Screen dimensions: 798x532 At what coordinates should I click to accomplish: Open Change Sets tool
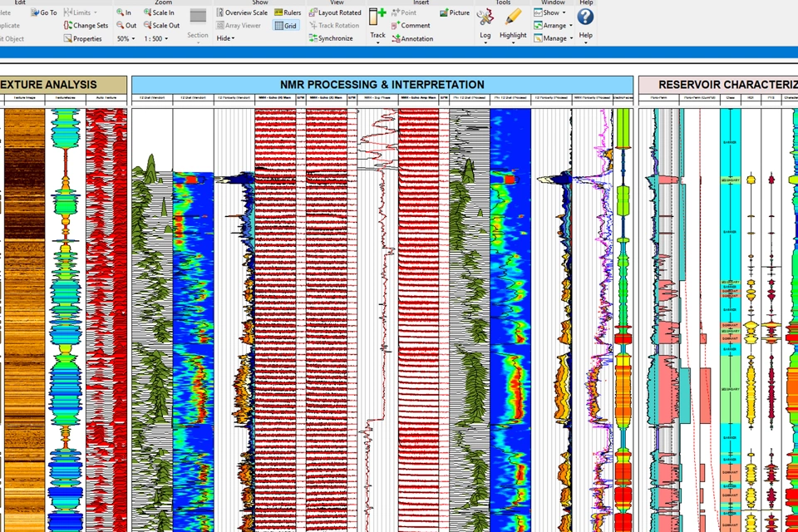point(86,25)
